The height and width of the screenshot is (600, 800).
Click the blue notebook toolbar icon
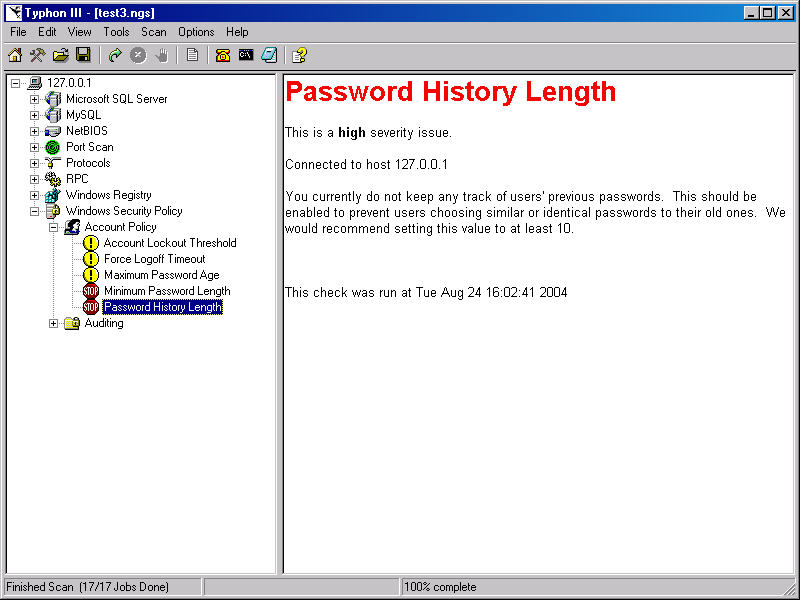click(269, 55)
